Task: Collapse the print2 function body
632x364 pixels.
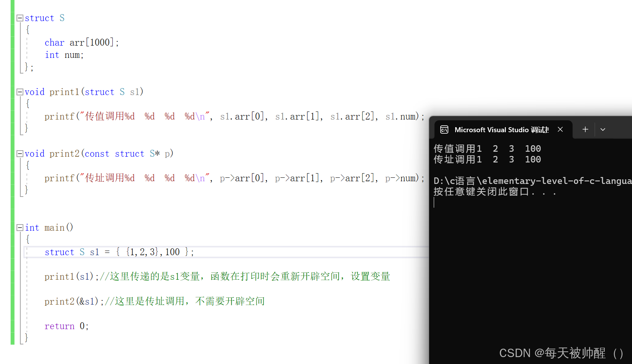Action: tap(20, 153)
